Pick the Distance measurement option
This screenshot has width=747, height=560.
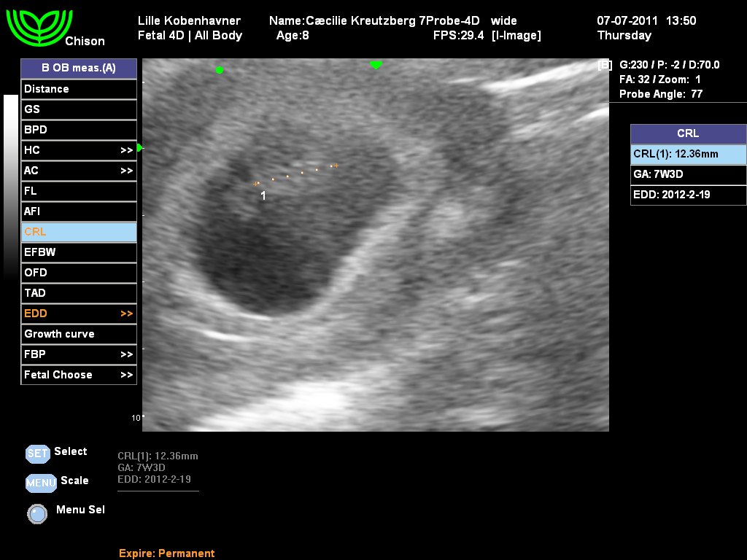(x=78, y=89)
